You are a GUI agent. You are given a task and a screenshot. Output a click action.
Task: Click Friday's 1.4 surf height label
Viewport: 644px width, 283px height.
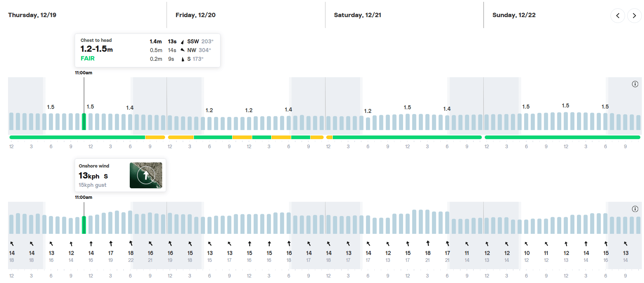288,110
